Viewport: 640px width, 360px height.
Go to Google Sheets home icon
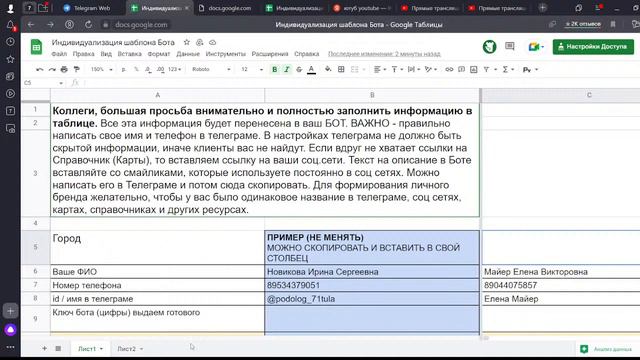(36, 47)
